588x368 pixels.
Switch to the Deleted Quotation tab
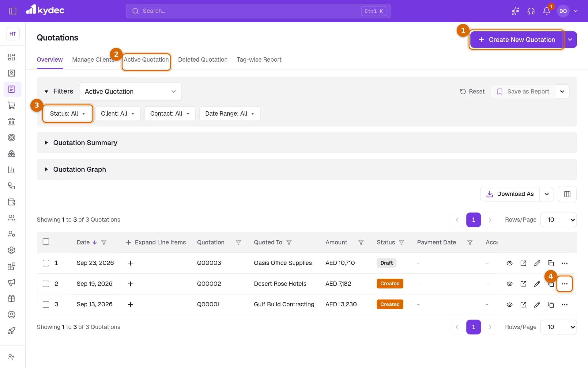pos(203,59)
